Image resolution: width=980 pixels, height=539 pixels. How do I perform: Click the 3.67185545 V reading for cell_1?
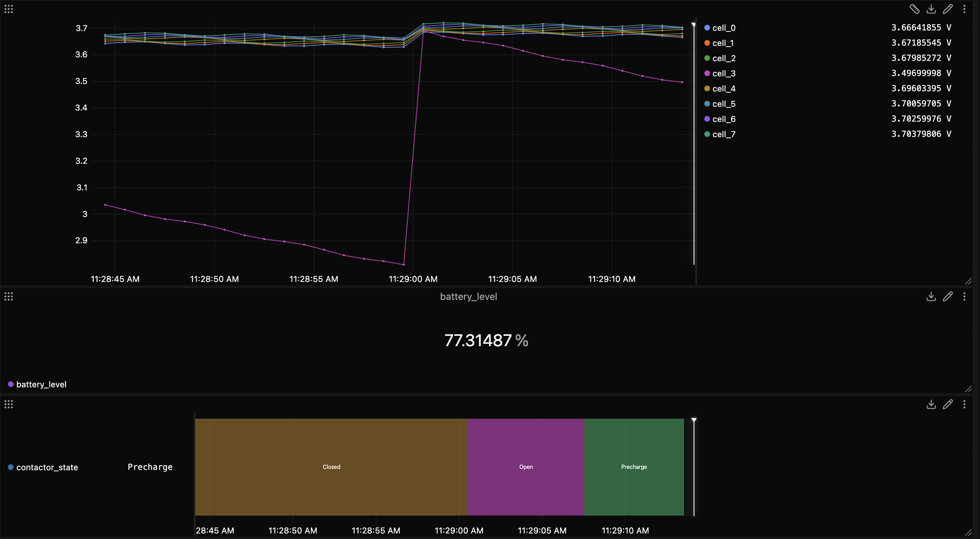point(921,42)
